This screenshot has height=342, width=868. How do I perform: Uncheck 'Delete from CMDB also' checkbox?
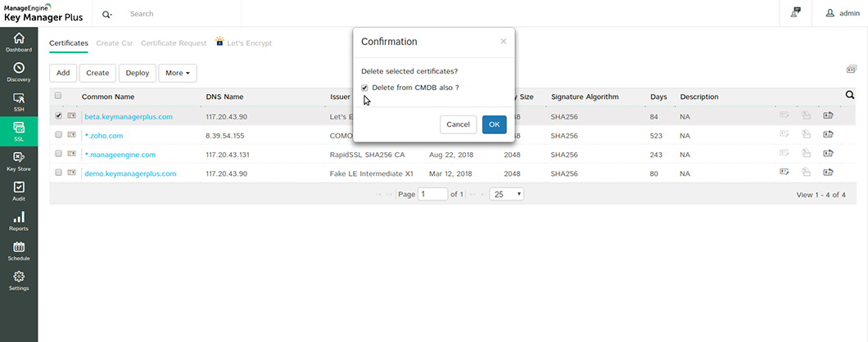click(x=364, y=88)
